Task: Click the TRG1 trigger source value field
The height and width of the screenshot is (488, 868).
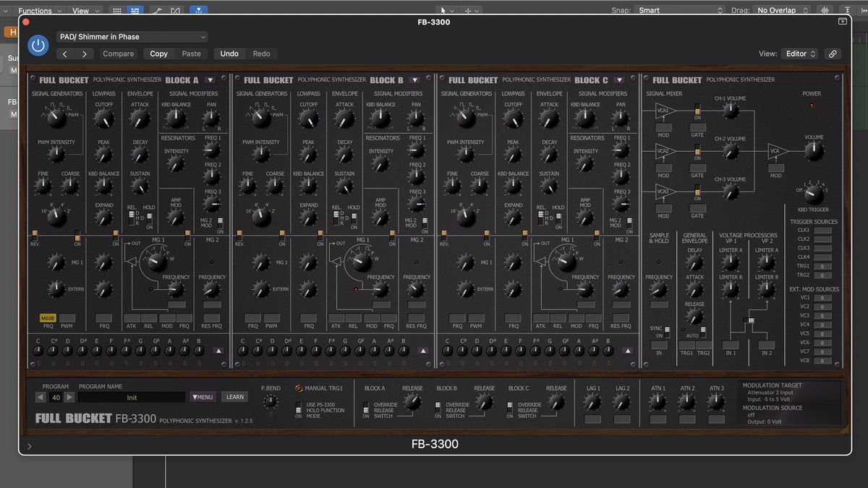Action: coord(822,265)
